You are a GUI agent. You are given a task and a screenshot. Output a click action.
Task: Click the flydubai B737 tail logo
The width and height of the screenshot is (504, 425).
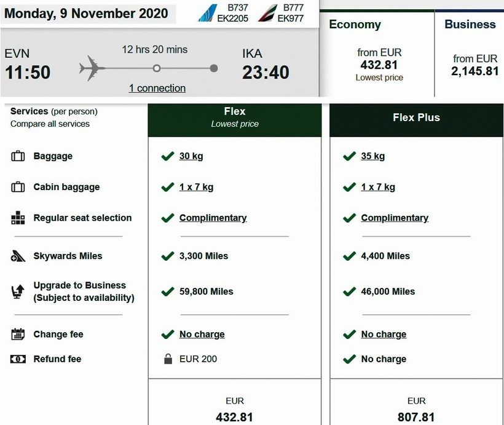point(206,13)
